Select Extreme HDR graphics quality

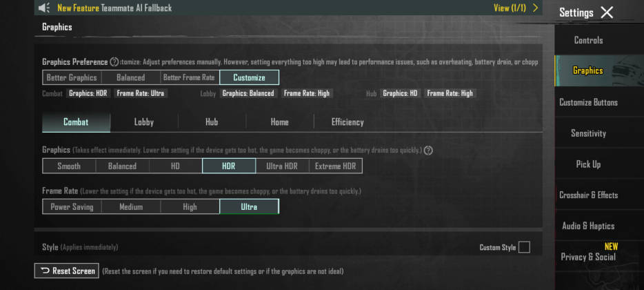click(335, 166)
